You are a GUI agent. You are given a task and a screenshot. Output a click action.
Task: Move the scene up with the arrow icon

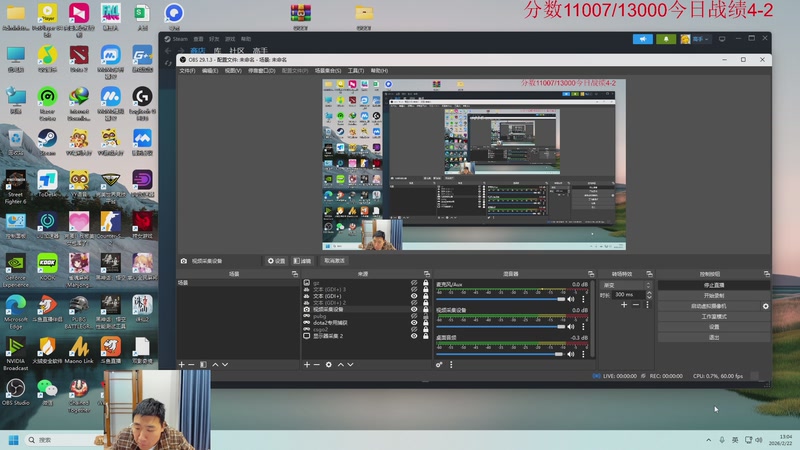click(x=215, y=365)
